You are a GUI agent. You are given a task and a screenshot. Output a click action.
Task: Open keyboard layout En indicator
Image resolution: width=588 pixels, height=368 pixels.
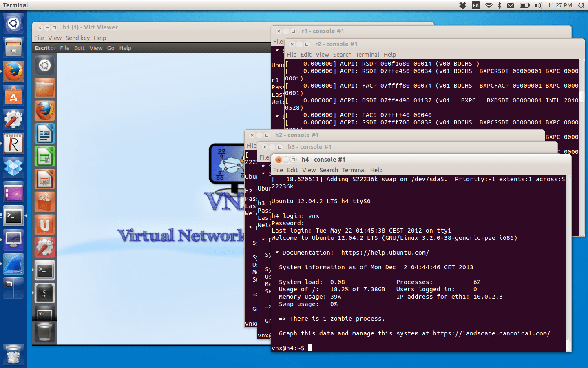(x=476, y=5)
